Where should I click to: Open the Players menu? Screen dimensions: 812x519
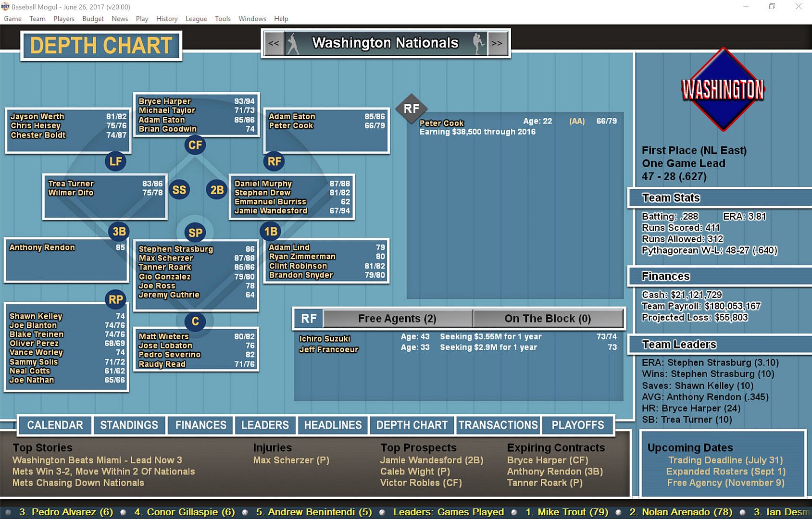(63, 19)
